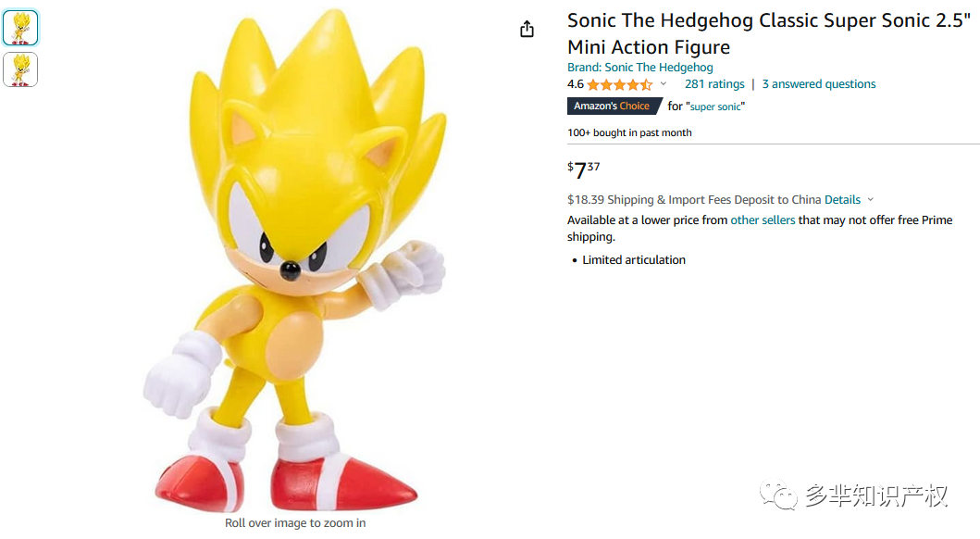980x539 pixels.
Task: Click the 多芈知识产权 watermark text
Action: point(875,496)
